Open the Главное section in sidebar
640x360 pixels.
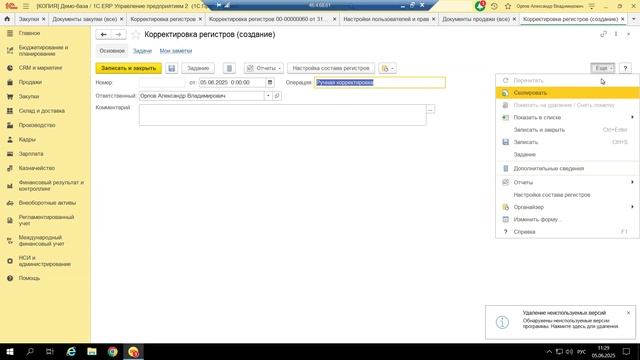click(x=29, y=33)
